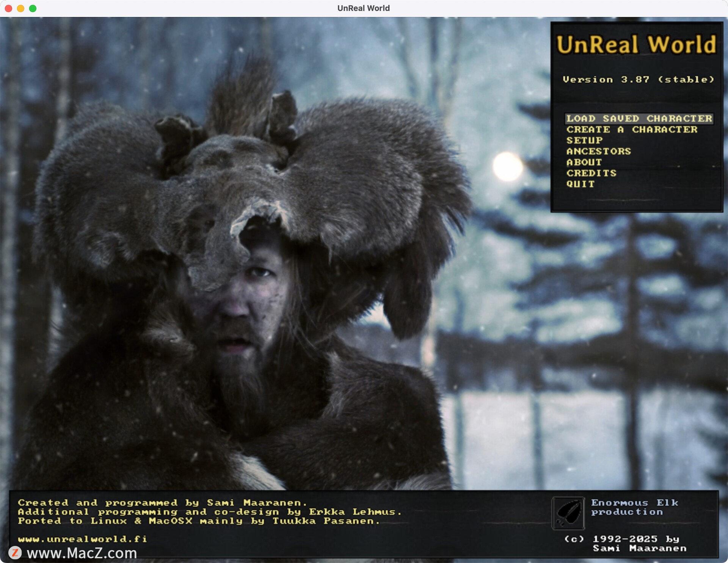Viewport: 728px width, 563px height.
Task: Click the www.MacZ.com watermark text
Action: pyautogui.click(x=82, y=553)
